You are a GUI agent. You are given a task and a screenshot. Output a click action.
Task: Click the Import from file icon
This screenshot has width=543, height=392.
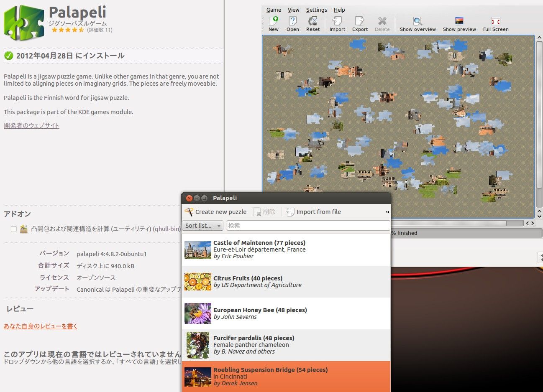pyautogui.click(x=290, y=212)
